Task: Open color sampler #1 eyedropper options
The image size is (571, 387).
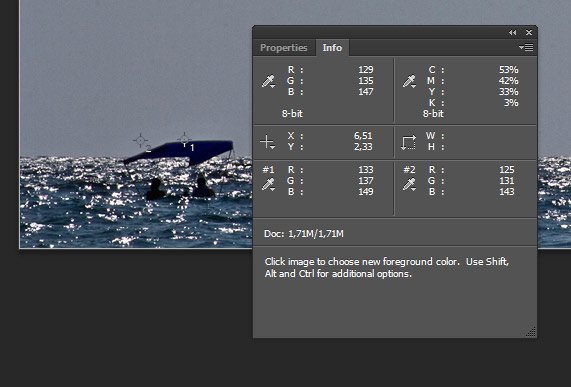Action: coord(268,184)
